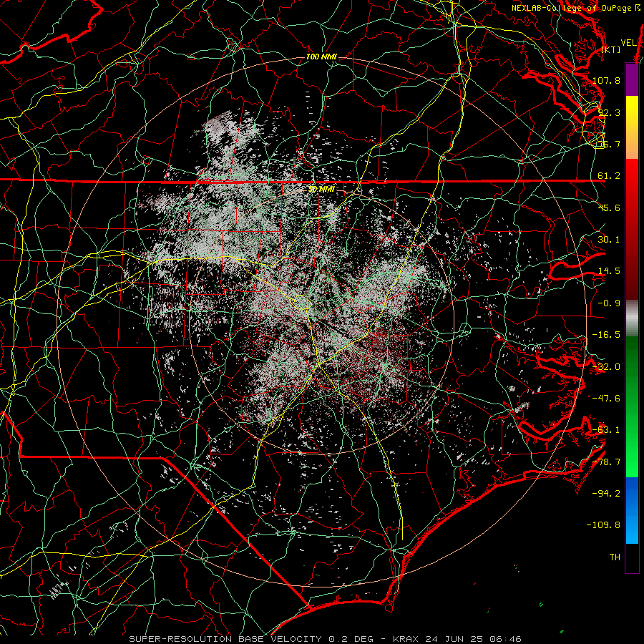This screenshot has height=644, width=644.
Task: Click the yellow-orange segment of the color bar
Action: click(632, 127)
